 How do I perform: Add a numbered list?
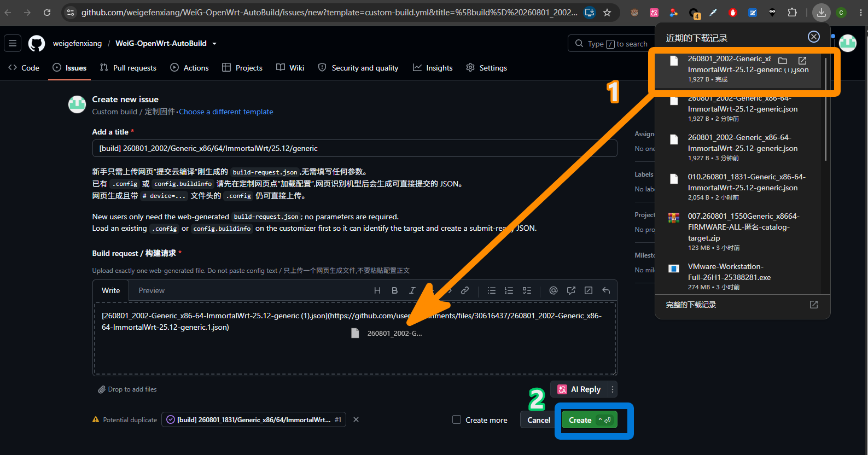509,290
